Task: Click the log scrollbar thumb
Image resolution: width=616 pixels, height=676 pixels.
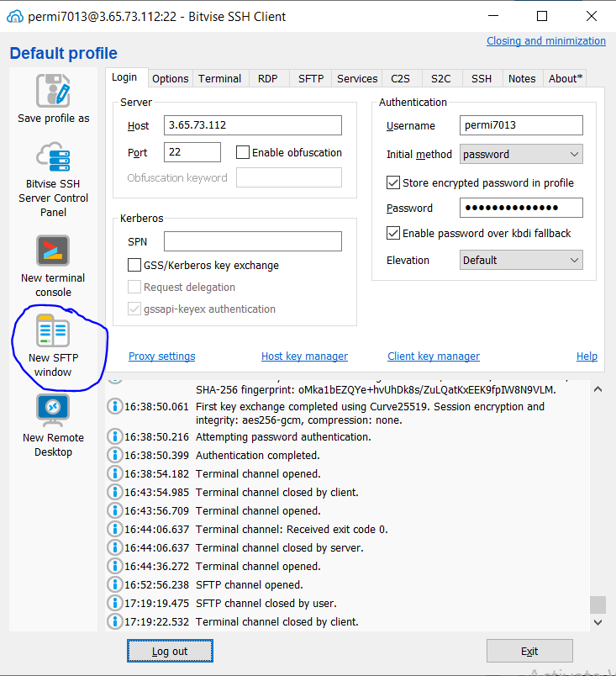Action: point(598,605)
